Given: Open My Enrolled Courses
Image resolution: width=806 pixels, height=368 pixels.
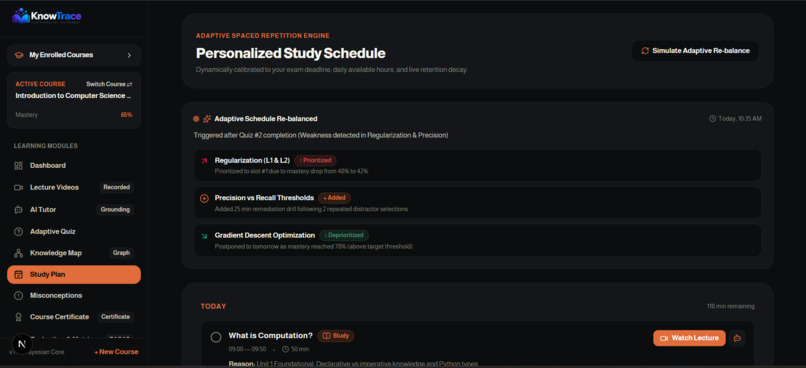Looking at the screenshot, I should [74, 55].
